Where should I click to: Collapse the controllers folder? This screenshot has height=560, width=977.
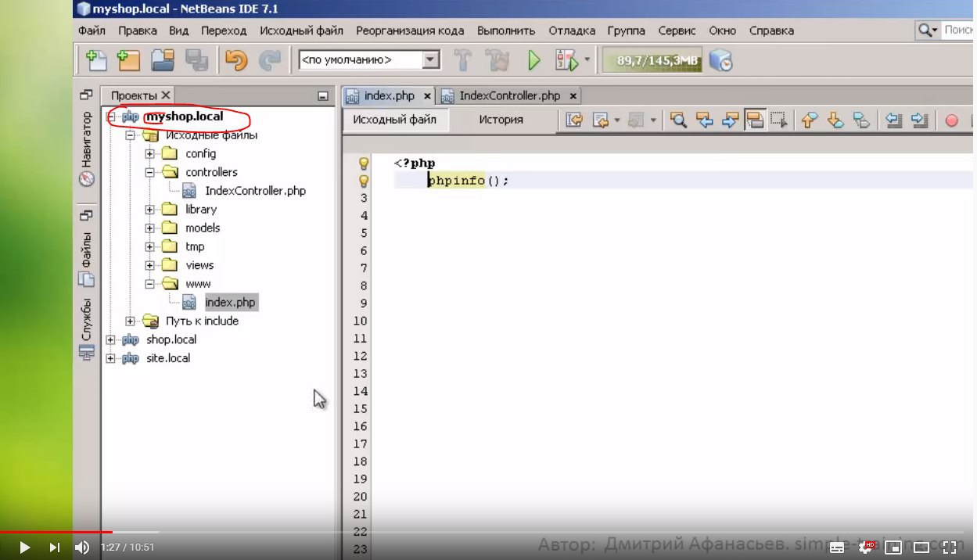(x=150, y=172)
